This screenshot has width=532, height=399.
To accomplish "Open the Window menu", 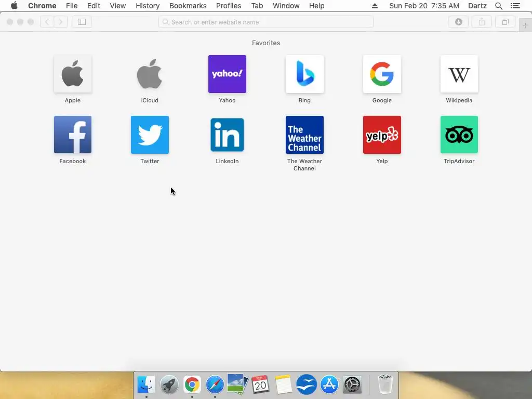I will point(286,6).
